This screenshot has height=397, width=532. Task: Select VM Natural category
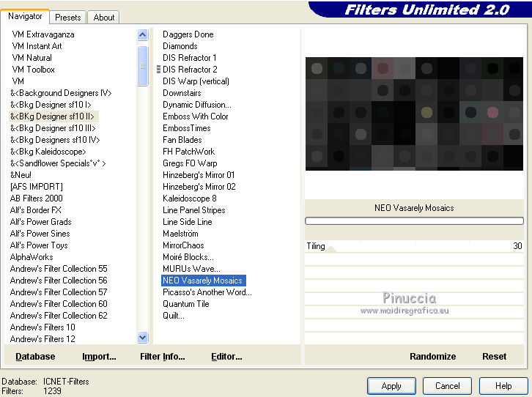(x=32, y=58)
